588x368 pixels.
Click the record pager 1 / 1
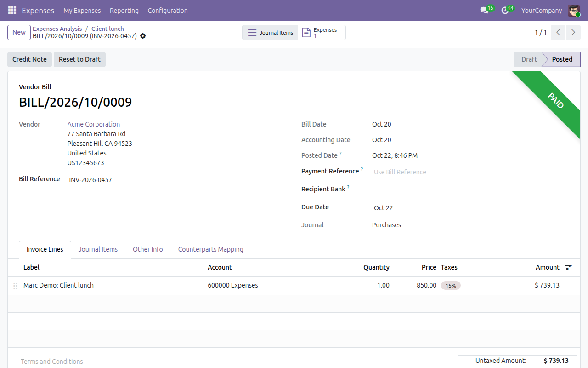click(541, 32)
